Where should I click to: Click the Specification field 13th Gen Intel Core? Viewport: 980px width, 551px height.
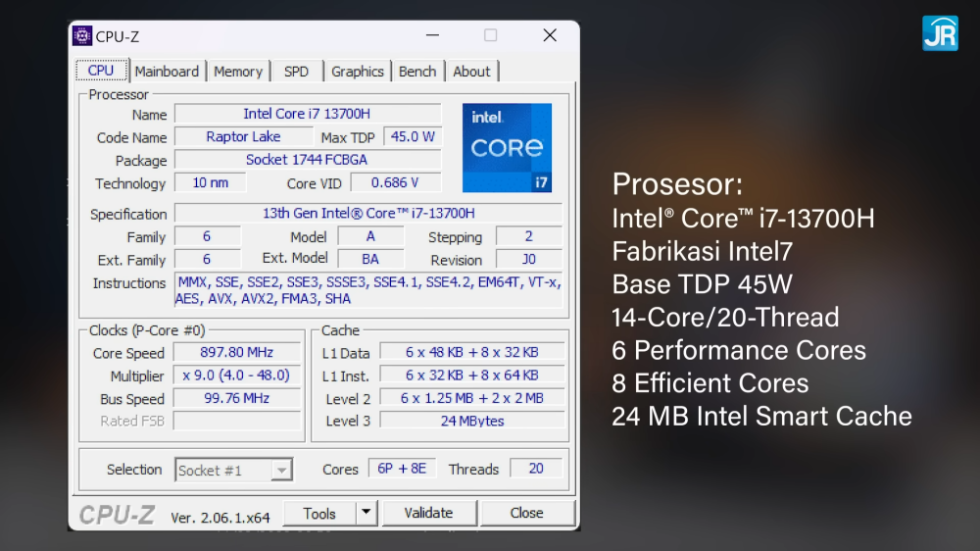coord(368,214)
